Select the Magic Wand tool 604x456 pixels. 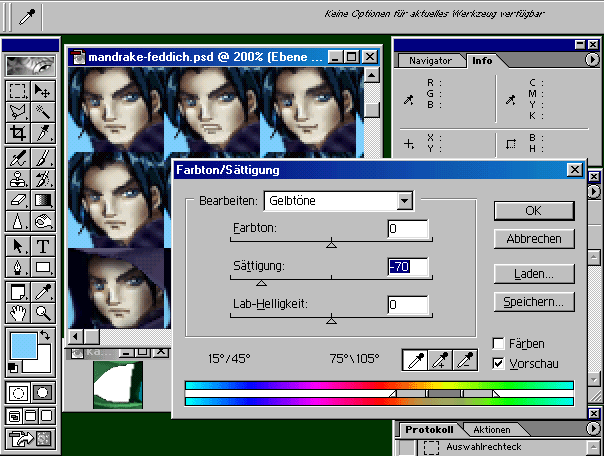tap(42, 112)
